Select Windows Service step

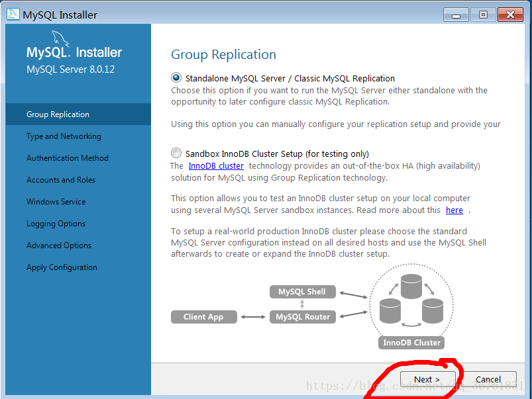[56, 202]
